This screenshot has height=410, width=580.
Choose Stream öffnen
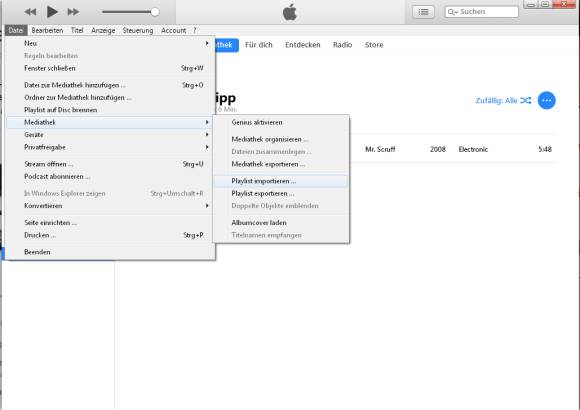click(110, 164)
